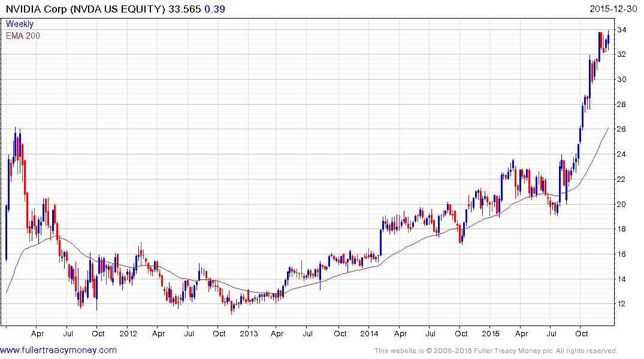Screen dimensions: 644x359
Task: Click the 2012 year label on time axis
Action: point(128,333)
